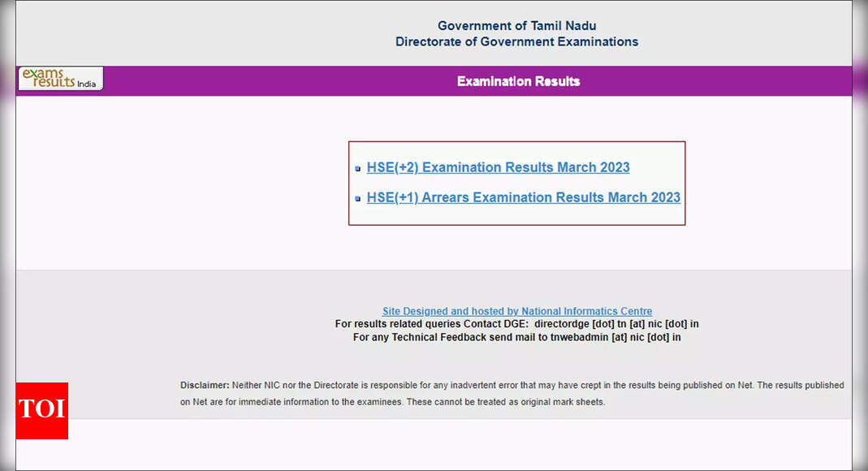Click empty space inside red-bordered results box
This screenshot has height=471, width=868.
pos(520,215)
